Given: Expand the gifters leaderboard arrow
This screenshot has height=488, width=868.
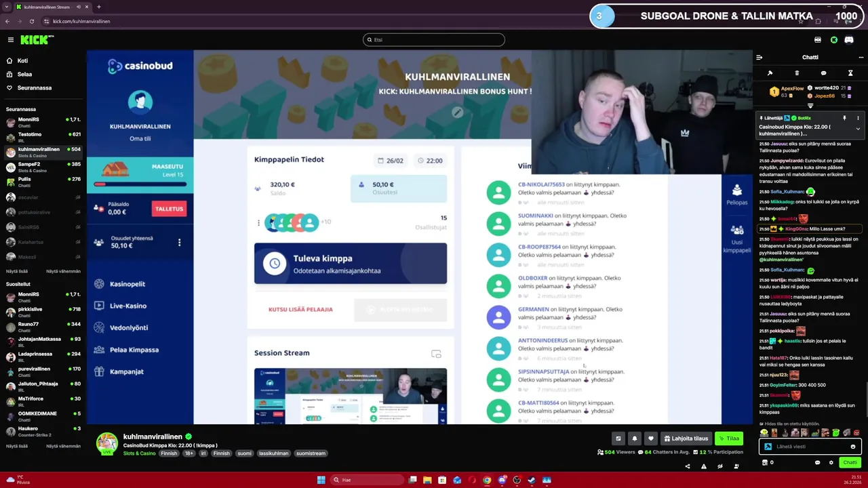Looking at the screenshot, I should coord(810,106).
